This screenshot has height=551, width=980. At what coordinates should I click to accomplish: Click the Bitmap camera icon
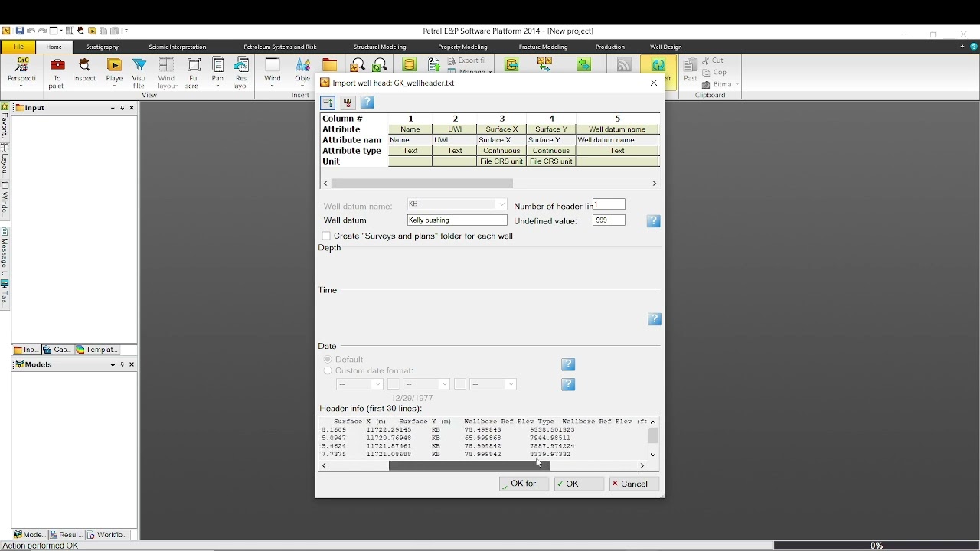point(707,84)
